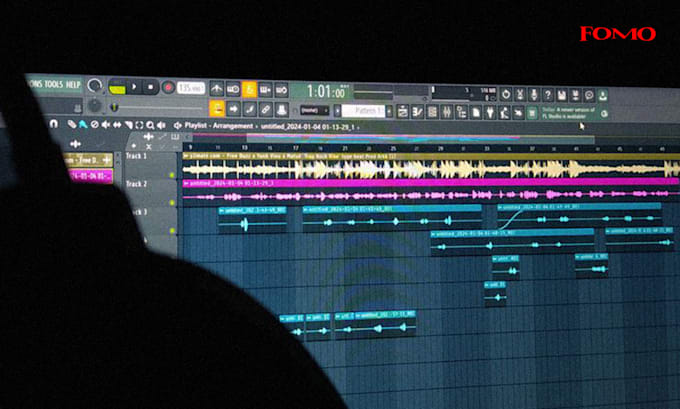Toggle auto scrolling arrow icon
The image size is (680, 409).
click(x=233, y=109)
